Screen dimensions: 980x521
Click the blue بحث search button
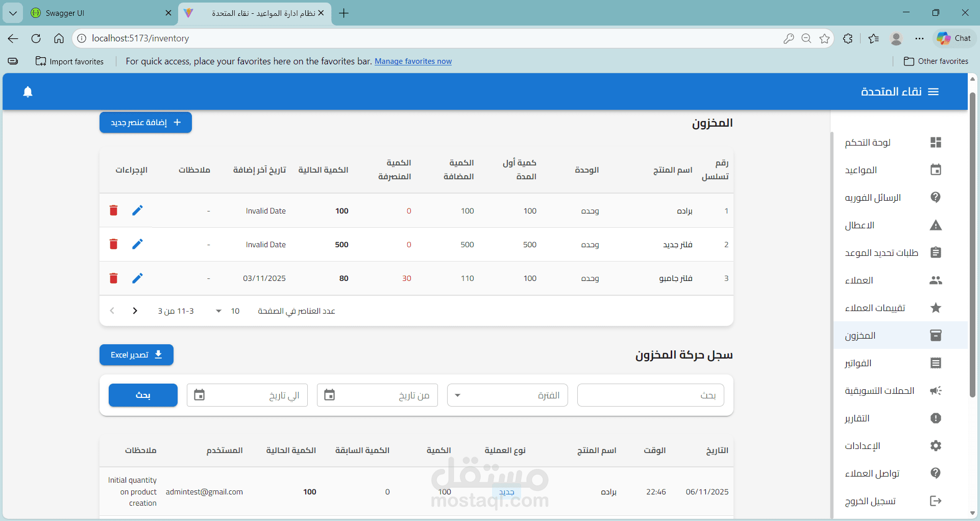coord(143,395)
